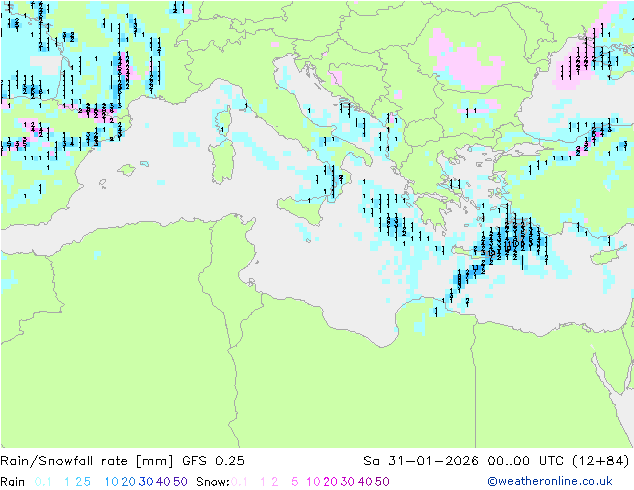
Task: Pick the snow legend value 30
Action: click(x=348, y=482)
